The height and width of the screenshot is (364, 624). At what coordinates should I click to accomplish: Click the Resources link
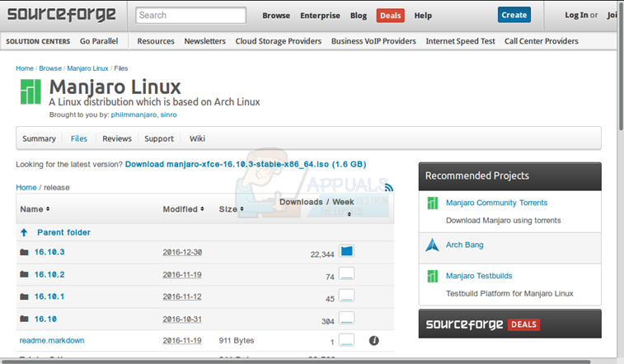(x=156, y=41)
